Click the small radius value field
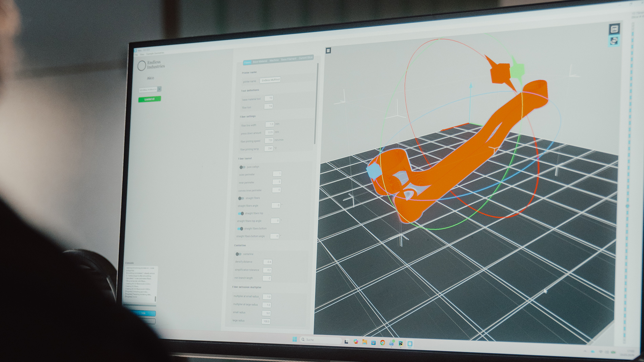Viewport: 644px width, 362px height. click(x=266, y=313)
